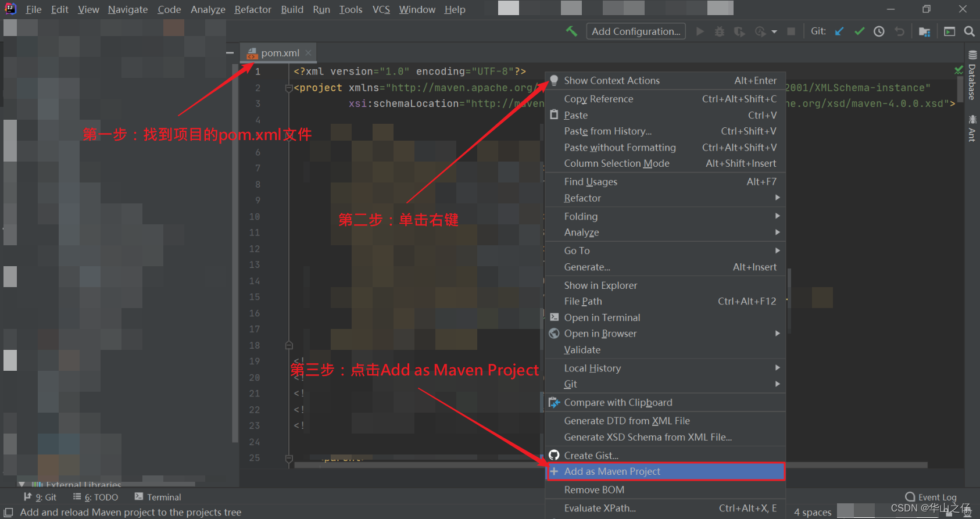Open the Terminal tool window button
Screen dimensions: 980x519
pyautogui.click(x=158, y=497)
